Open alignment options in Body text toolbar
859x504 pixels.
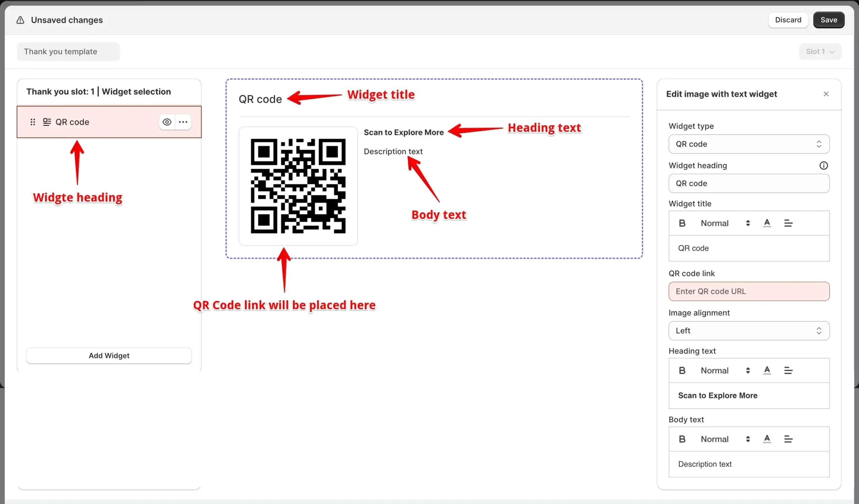coord(789,439)
